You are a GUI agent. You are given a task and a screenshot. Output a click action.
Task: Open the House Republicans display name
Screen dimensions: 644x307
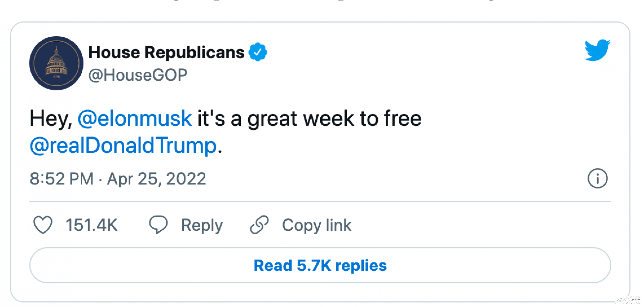[x=166, y=52]
